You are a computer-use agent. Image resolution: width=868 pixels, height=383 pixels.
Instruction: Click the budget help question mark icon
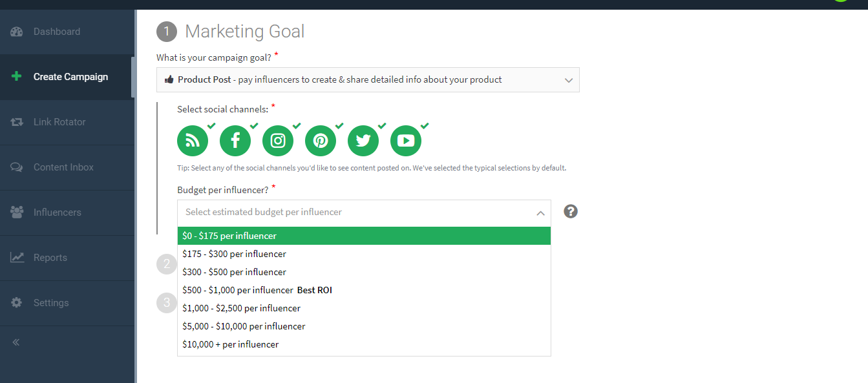pyautogui.click(x=571, y=211)
